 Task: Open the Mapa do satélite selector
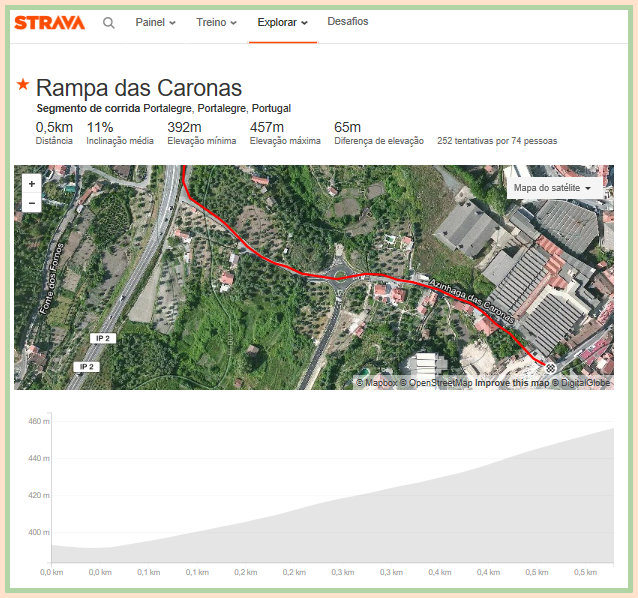point(552,188)
